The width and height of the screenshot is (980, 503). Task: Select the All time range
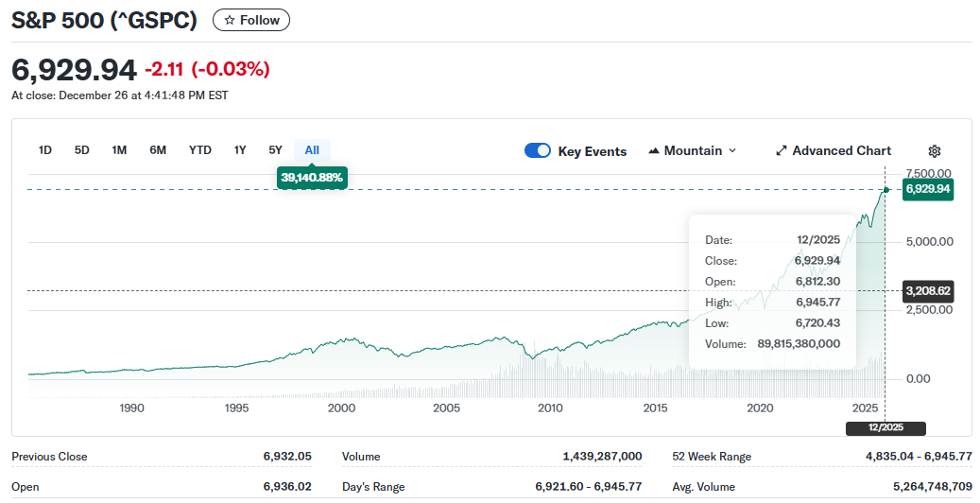tap(312, 150)
